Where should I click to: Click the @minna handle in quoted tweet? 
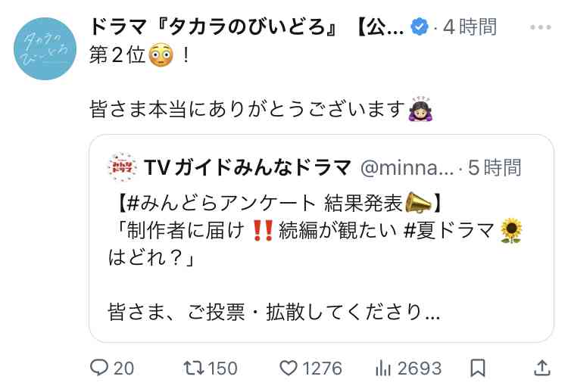(x=407, y=168)
